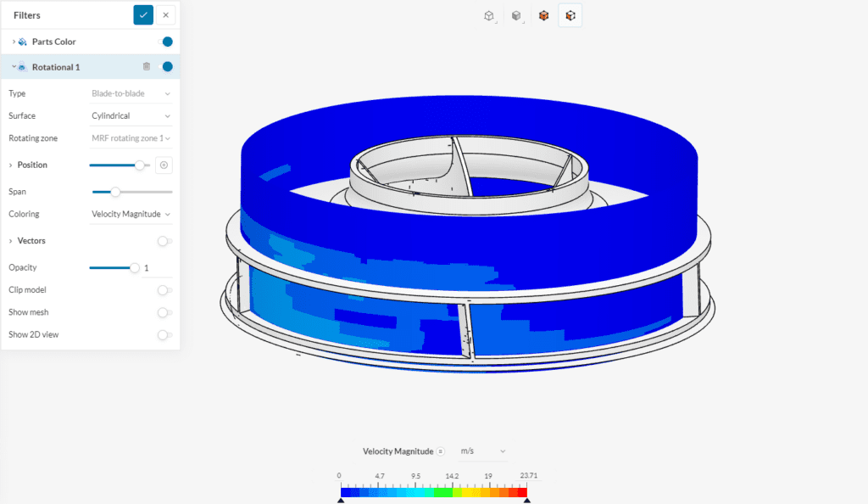Open the Surface Cylindrical dropdown

tap(131, 115)
